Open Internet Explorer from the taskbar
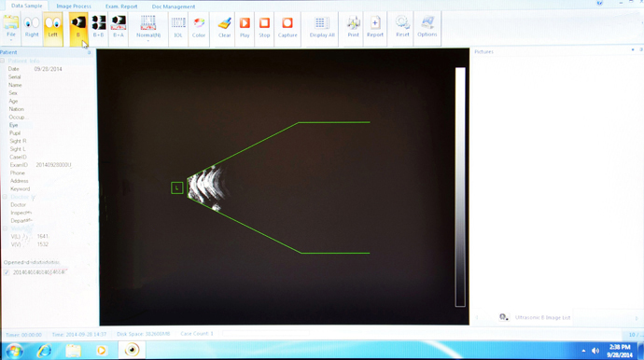Image resolution: width=644 pixels, height=360 pixels. coord(44,351)
